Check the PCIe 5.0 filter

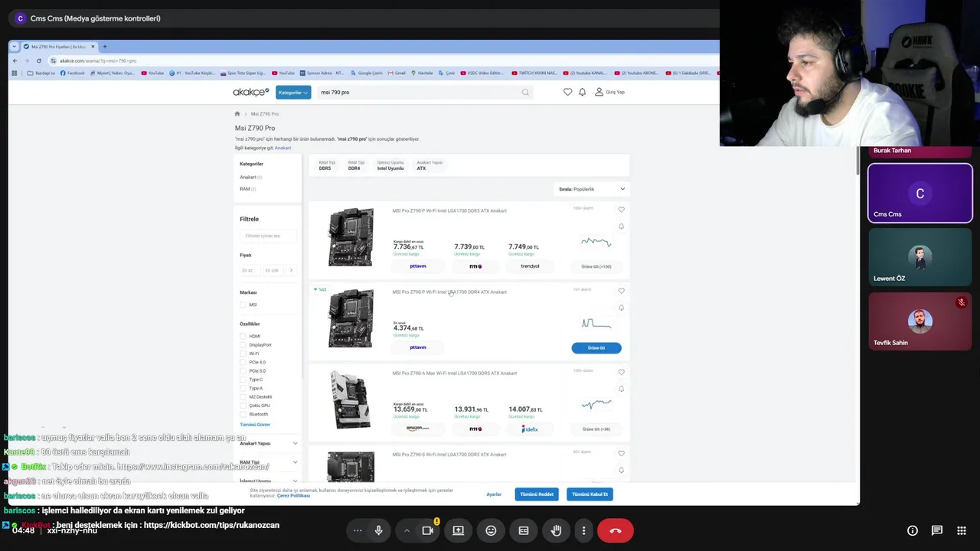243,371
